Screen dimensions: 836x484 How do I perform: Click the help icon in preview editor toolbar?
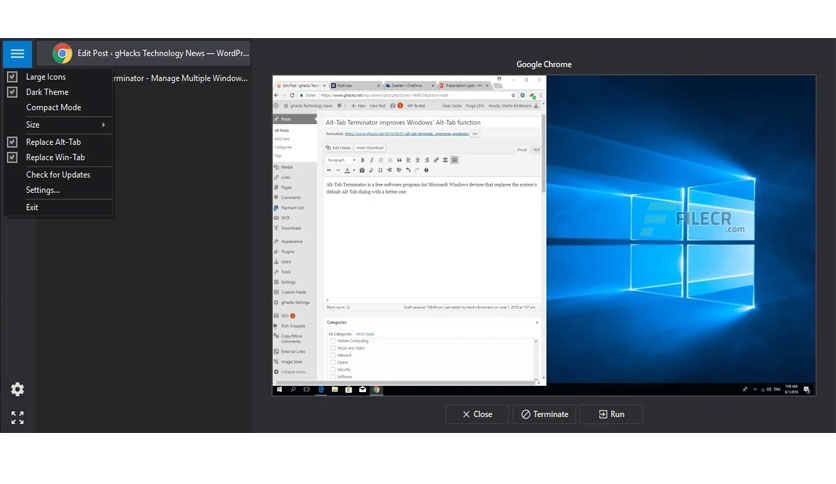click(x=426, y=171)
